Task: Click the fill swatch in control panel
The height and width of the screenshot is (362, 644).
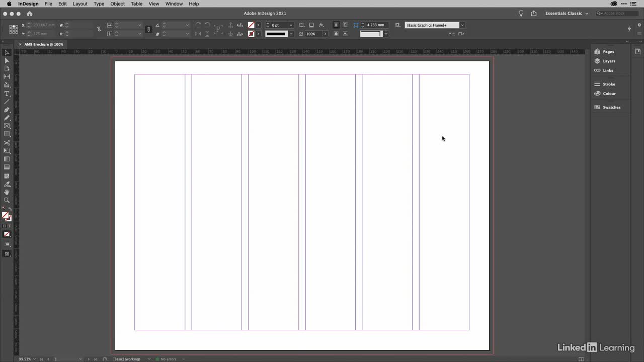Action: point(251,25)
